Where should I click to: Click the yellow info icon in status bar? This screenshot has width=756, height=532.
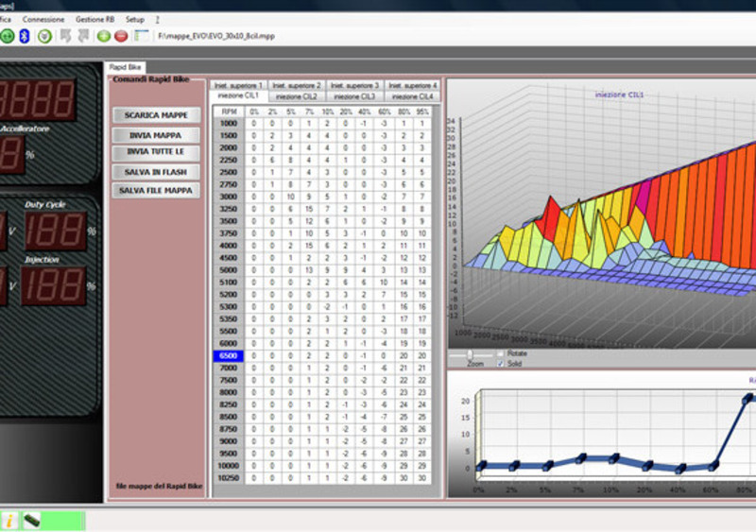9,521
